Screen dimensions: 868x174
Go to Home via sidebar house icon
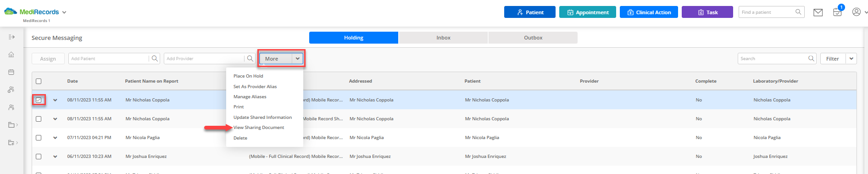click(11, 54)
